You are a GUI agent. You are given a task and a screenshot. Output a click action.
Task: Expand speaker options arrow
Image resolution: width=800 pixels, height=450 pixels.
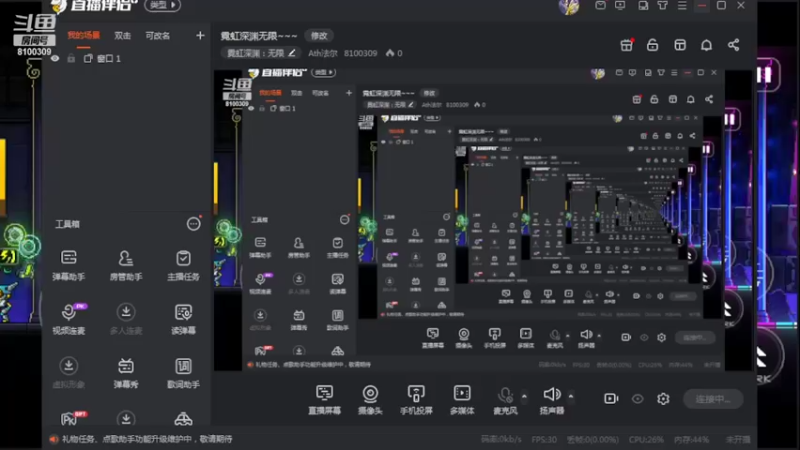(571, 396)
